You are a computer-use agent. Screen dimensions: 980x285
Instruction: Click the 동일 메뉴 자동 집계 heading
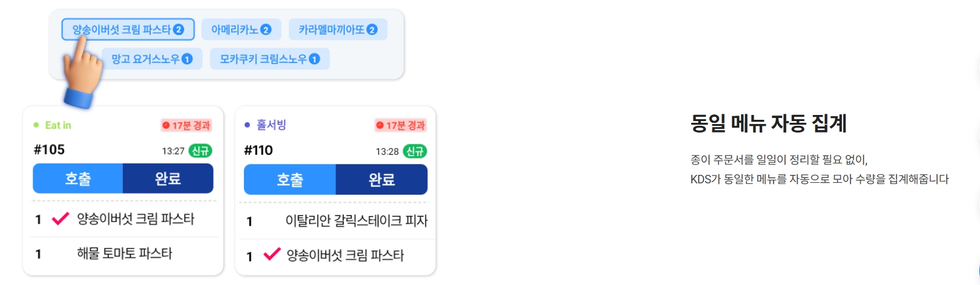pyautogui.click(x=768, y=123)
